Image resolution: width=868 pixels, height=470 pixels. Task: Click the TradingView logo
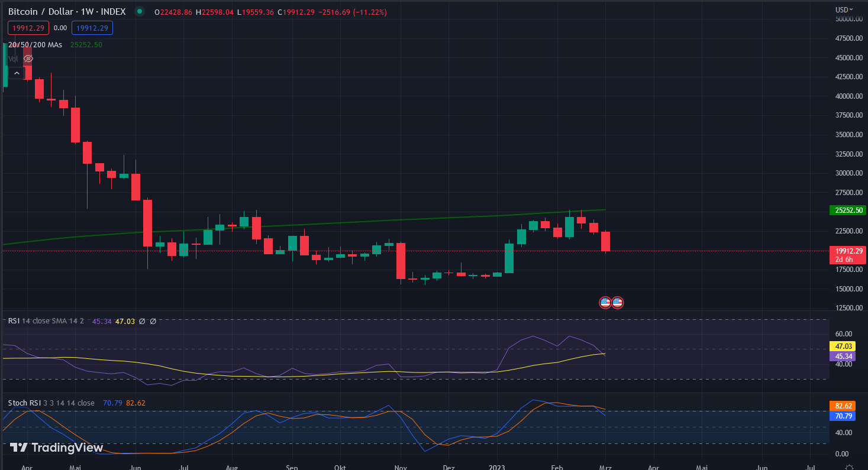point(57,448)
